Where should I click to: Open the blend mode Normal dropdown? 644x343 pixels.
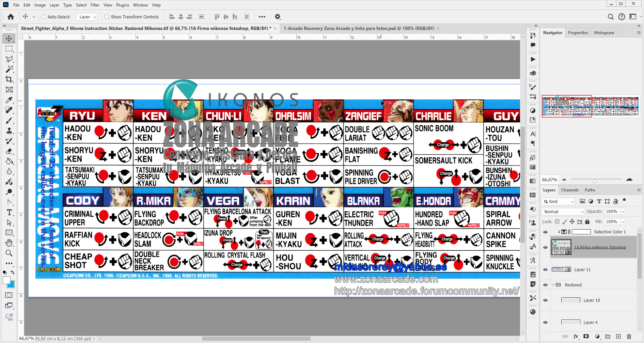click(x=563, y=212)
